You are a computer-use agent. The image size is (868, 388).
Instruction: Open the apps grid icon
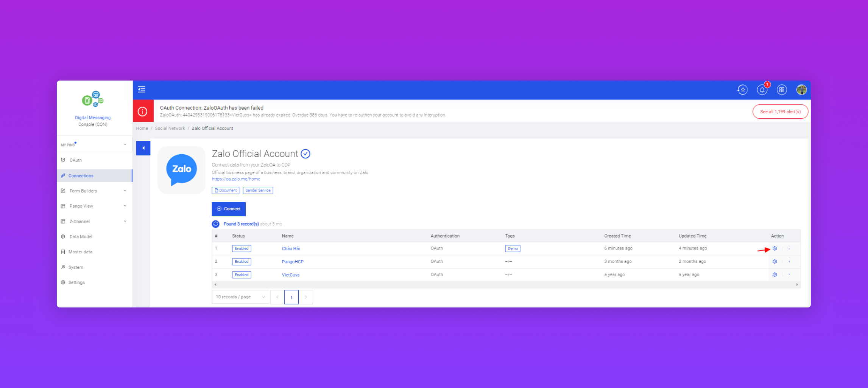pos(782,90)
